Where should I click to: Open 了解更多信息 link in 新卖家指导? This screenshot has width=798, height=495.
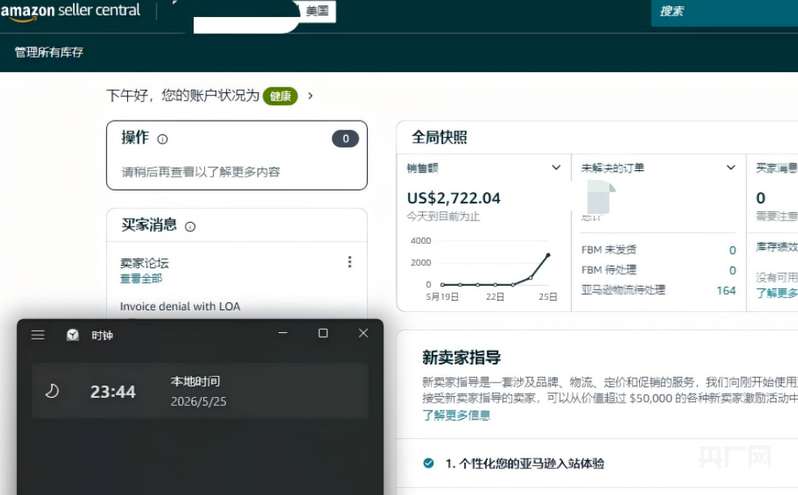pos(456,415)
